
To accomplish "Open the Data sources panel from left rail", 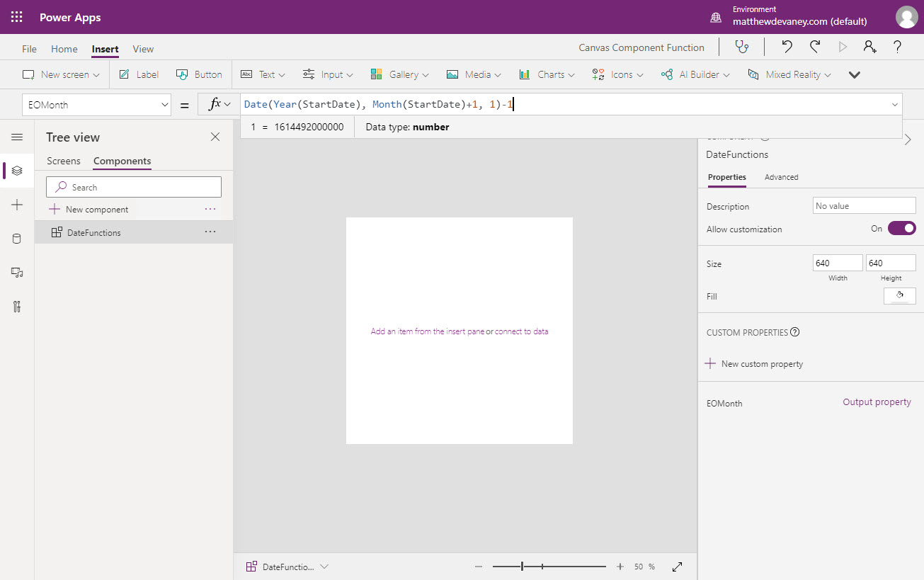I will 18,239.
